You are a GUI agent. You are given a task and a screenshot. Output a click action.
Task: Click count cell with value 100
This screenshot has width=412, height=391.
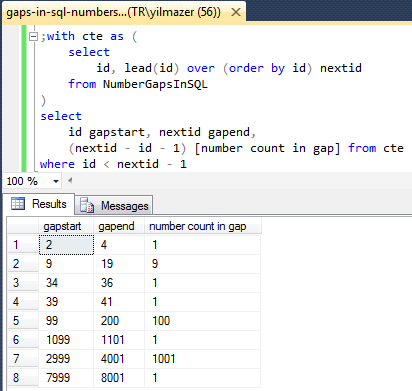click(203, 321)
